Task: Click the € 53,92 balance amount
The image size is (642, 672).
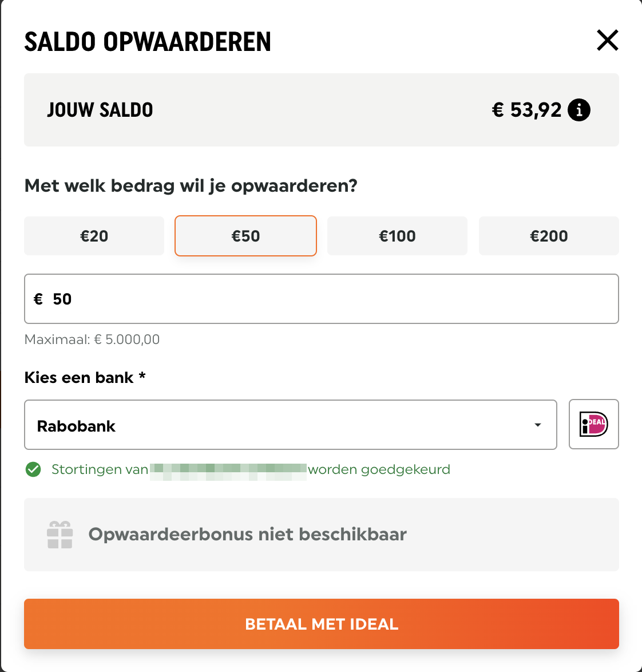Action: click(526, 110)
